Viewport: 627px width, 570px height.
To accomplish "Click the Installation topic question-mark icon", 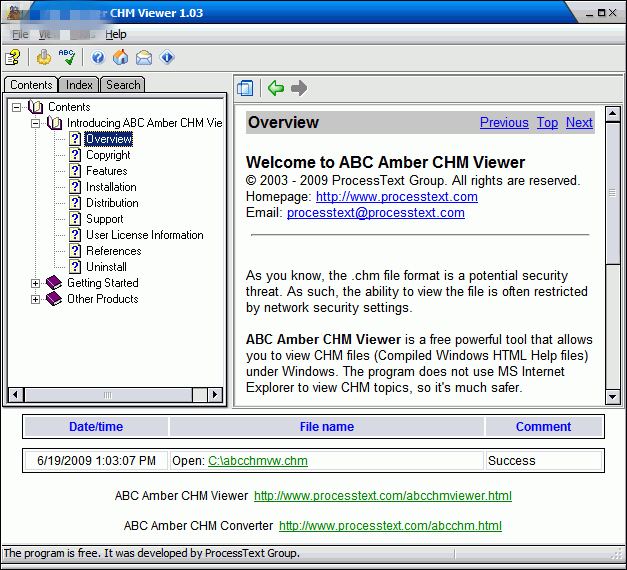I will 75,186.
